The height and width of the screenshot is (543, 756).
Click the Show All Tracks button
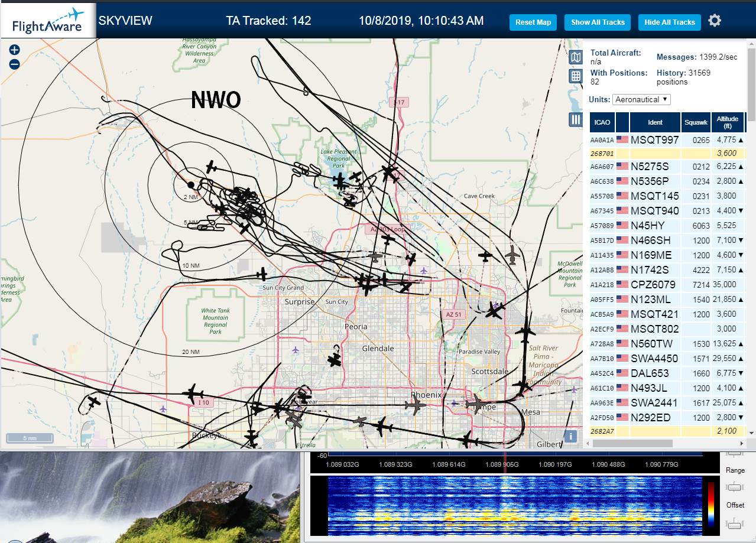598,22
